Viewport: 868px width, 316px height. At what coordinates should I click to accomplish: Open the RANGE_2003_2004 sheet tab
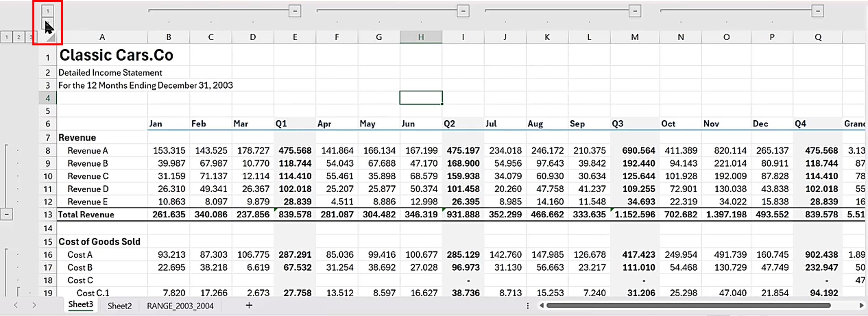[180, 306]
